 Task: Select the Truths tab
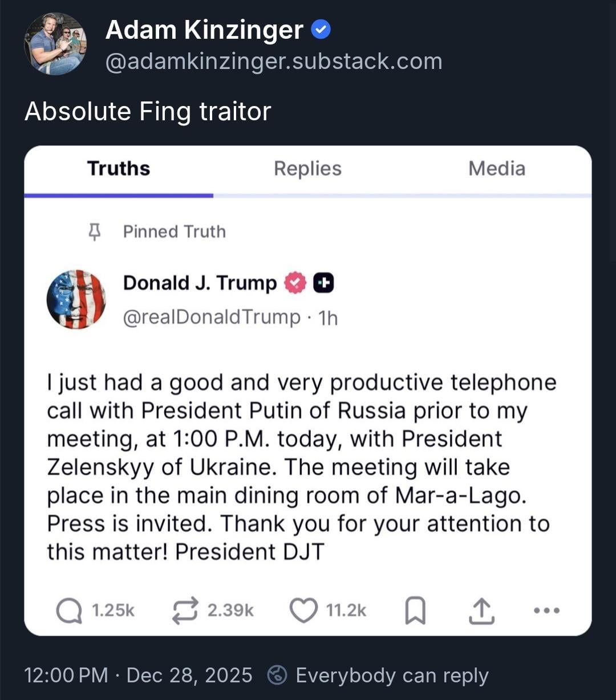click(119, 169)
